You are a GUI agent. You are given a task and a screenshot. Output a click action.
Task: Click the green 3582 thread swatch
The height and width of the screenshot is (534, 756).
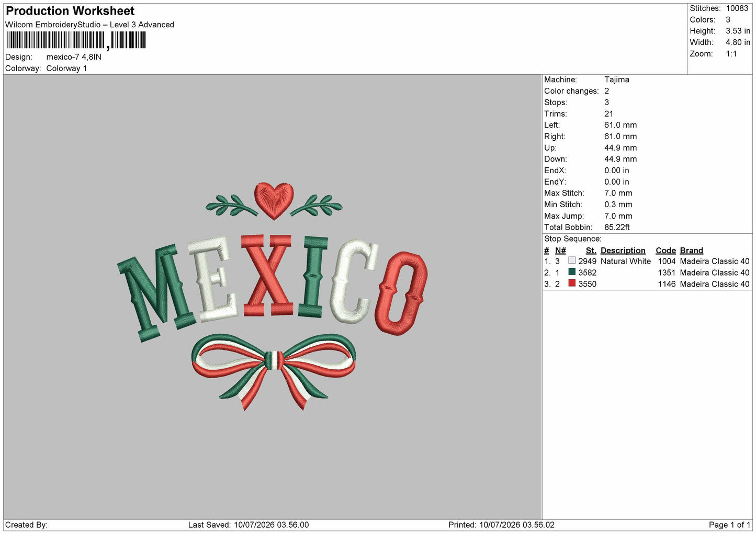572,272
